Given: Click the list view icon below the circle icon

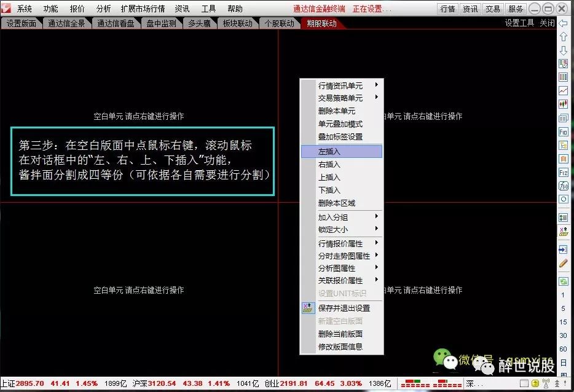Looking at the screenshot, I should [564, 218].
